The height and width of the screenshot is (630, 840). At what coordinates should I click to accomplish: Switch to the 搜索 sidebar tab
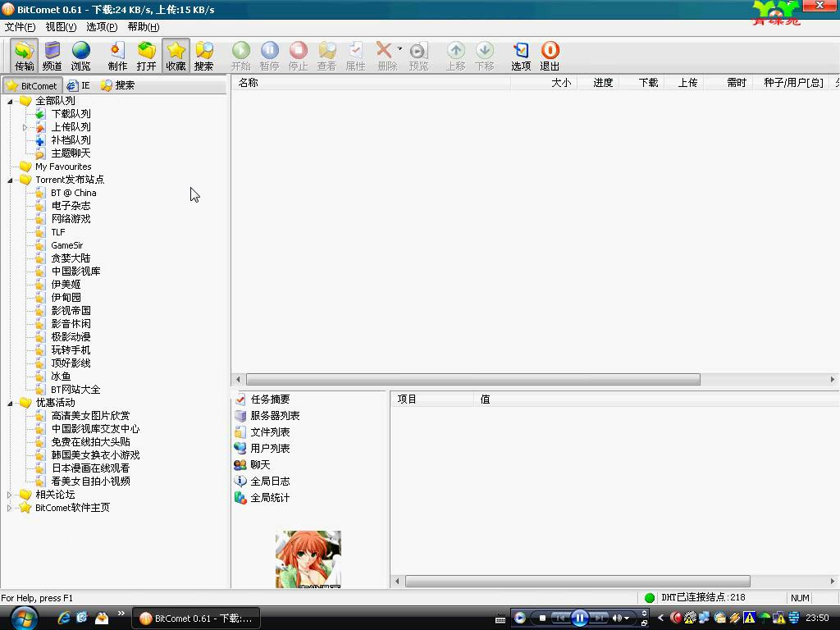click(x=118, y=85)
